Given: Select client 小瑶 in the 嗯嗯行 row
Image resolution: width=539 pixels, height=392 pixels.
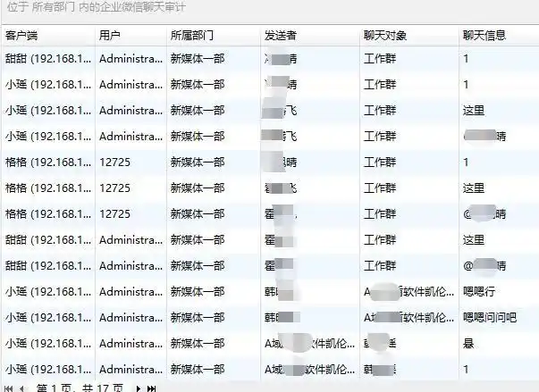Looking at the screenshot, I should click(48, 292).
